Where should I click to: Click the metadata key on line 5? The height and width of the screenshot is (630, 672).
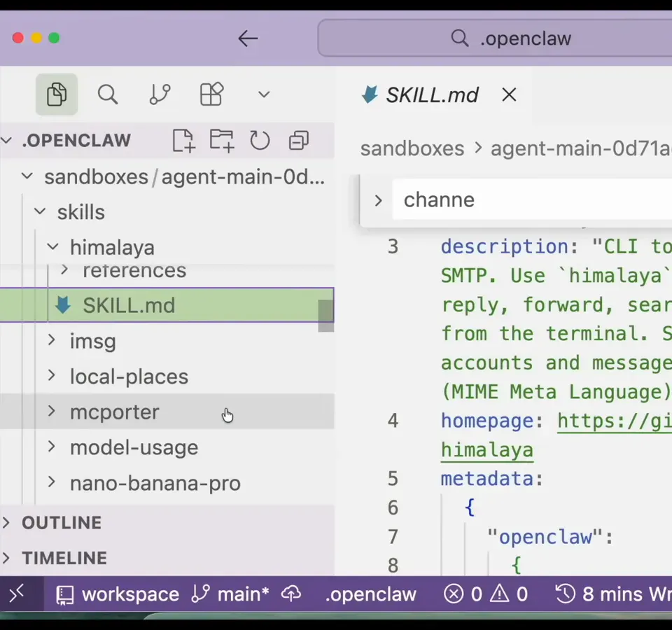tap(487, 479)
